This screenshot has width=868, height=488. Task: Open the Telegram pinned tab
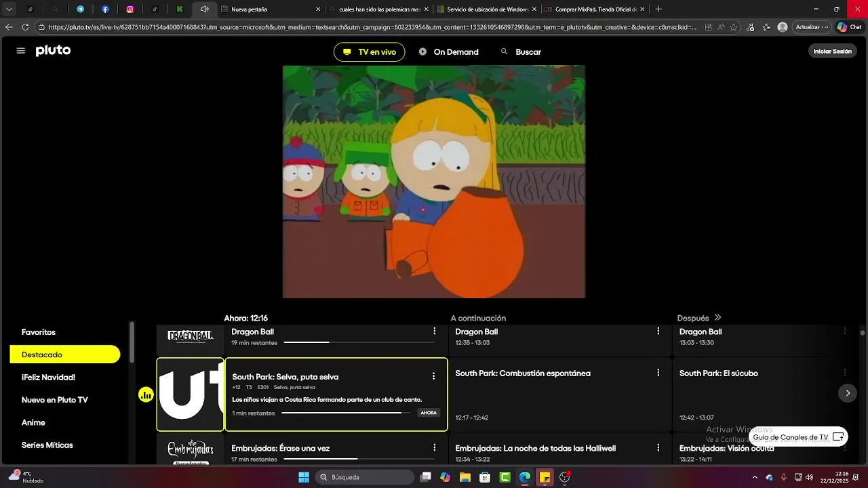click(x=80, y=9)
